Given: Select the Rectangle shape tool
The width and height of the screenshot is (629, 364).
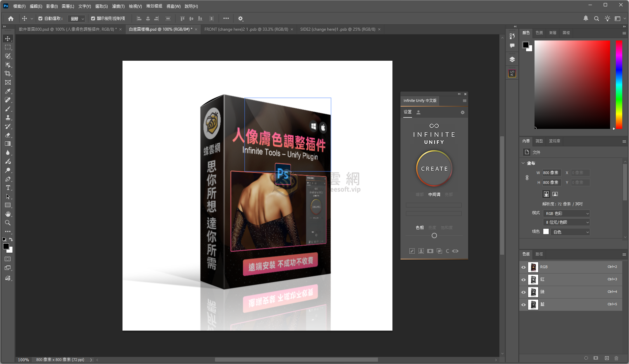Looking at the screenshot, I should pos(8,205).
